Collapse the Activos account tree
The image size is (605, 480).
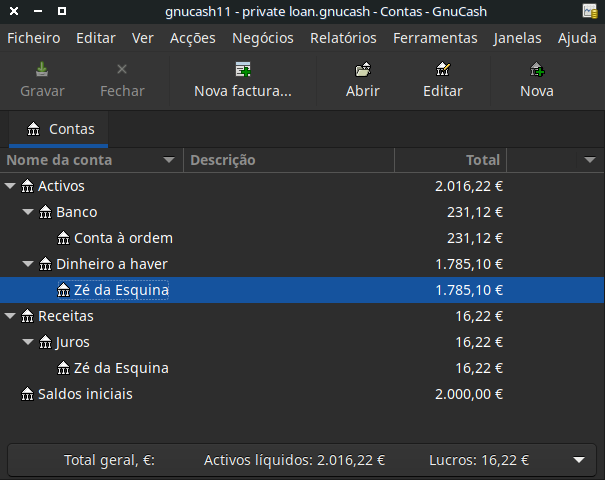[10, 186]
